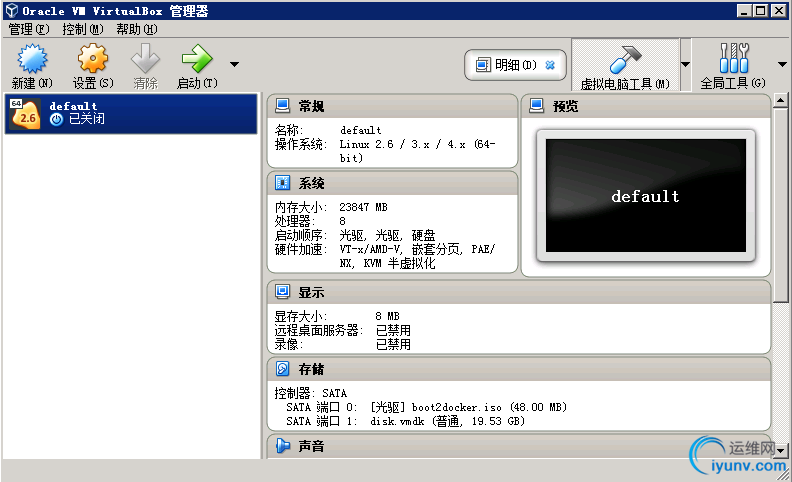
Task: Open the 管理 (File) menu
Action: [x=29, y=29]
